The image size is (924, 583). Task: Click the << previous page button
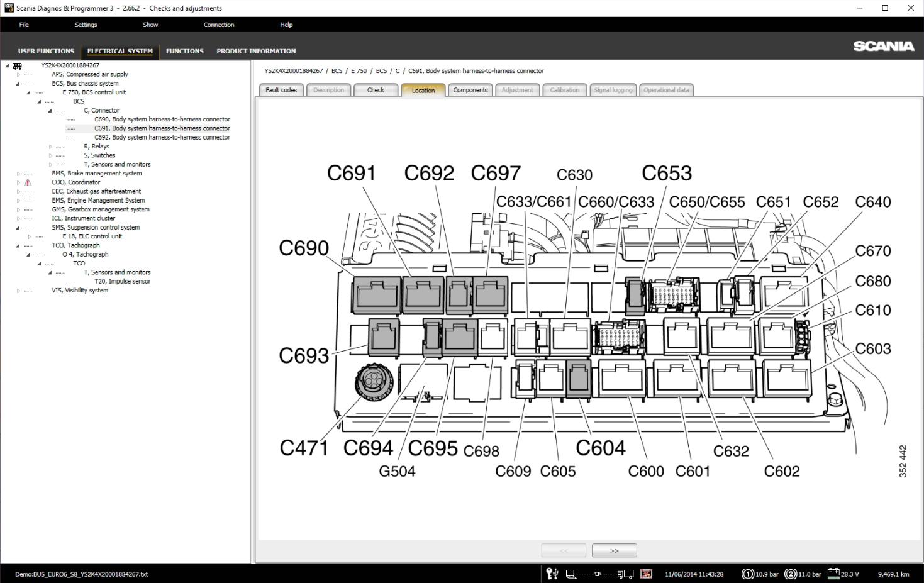564,550
